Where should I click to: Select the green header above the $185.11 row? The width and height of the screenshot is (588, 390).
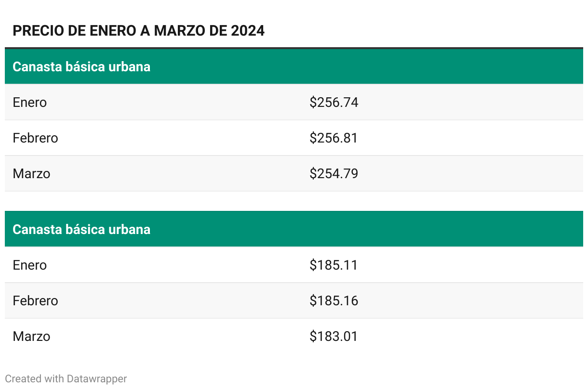click(294, 229)
